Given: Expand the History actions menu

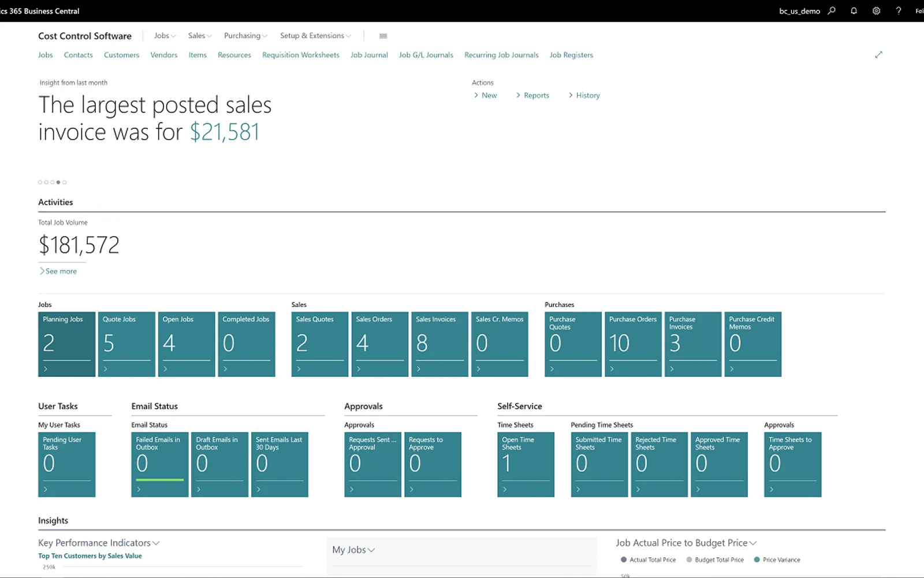Looking at the screenshot, I should coord(584,95).
